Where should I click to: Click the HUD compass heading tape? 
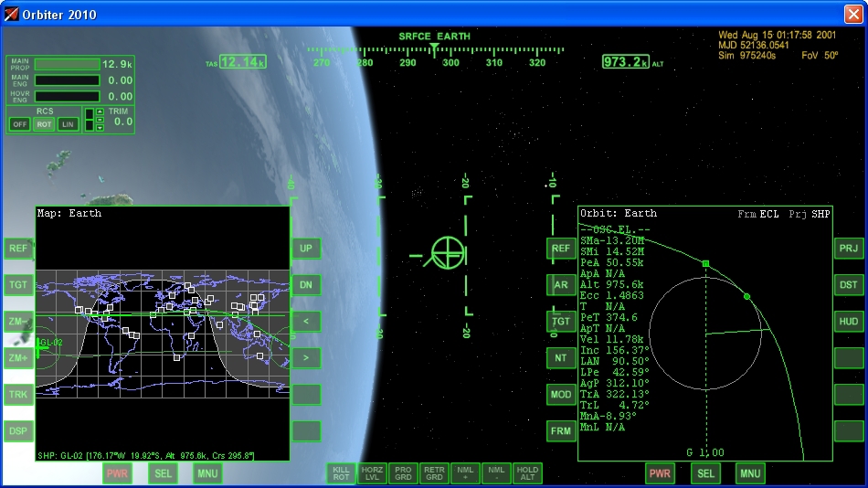434,57
